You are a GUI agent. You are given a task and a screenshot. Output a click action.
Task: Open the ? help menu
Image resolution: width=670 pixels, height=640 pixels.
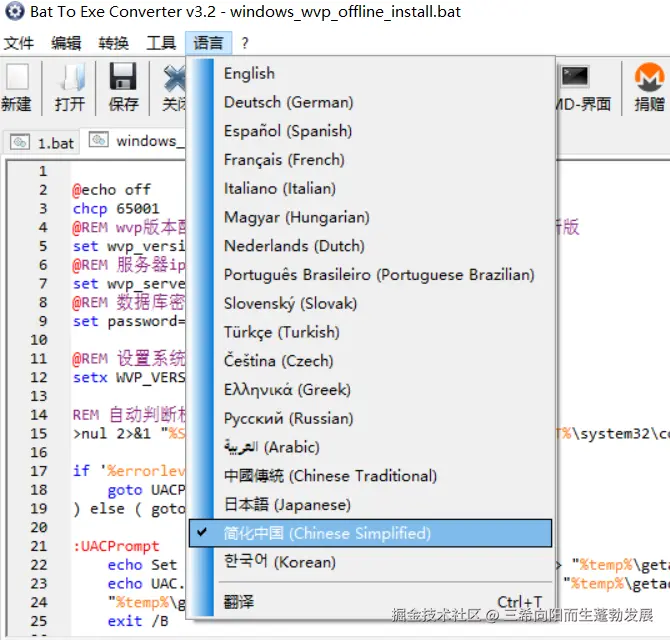pyautogui.click(x=244, y=43)
